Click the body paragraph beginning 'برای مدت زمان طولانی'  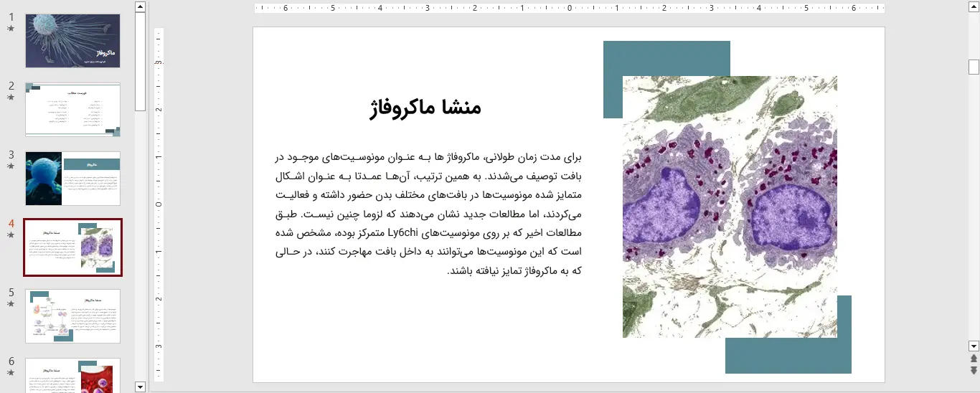point(428,213)
